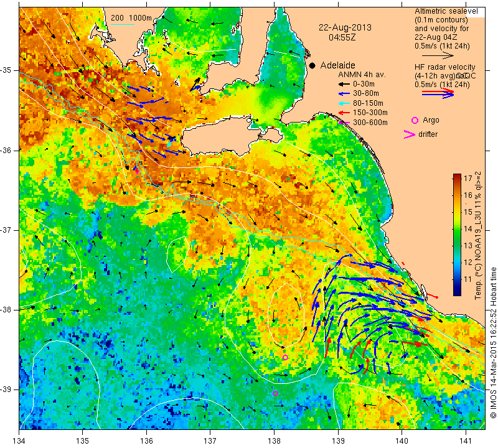498x448 pixels.
Task: Click the black Adelaide city dot marker
Action: coord(312,65)
